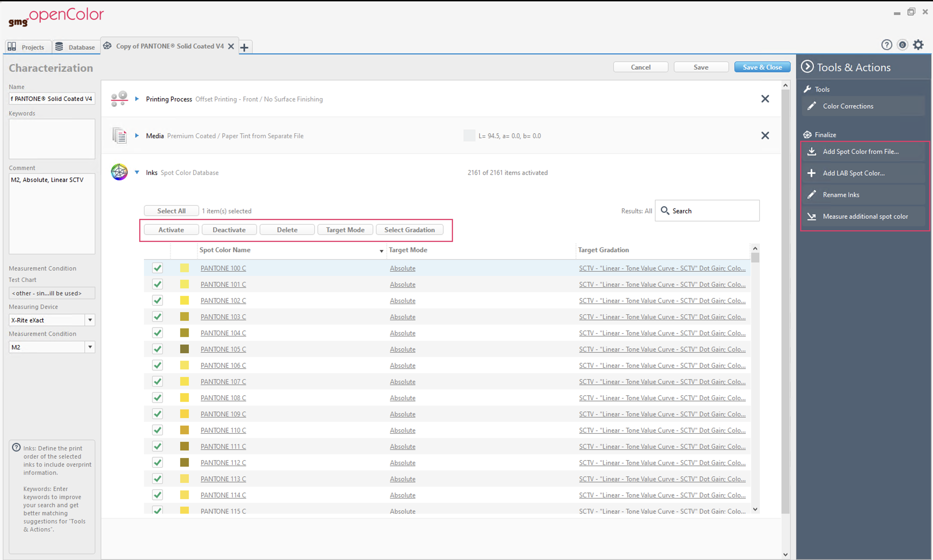The height and width of the screenshot is (560, 933).
Task: Expand the Printing Process section
Action: (x=137, y=99)
